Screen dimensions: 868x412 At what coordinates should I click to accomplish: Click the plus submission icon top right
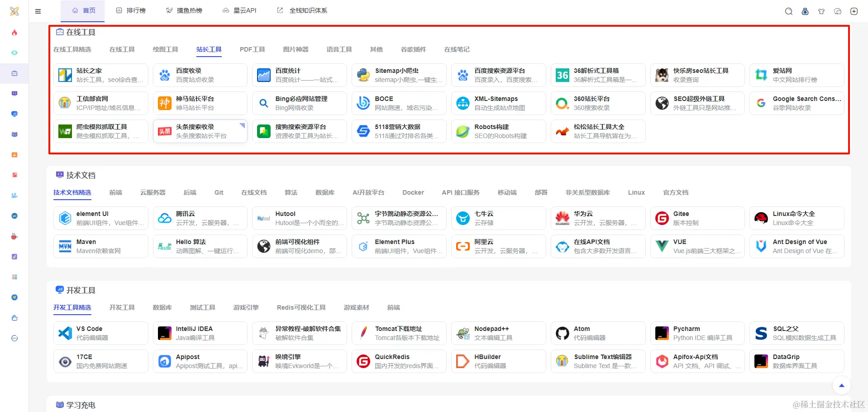coord(854,11)
